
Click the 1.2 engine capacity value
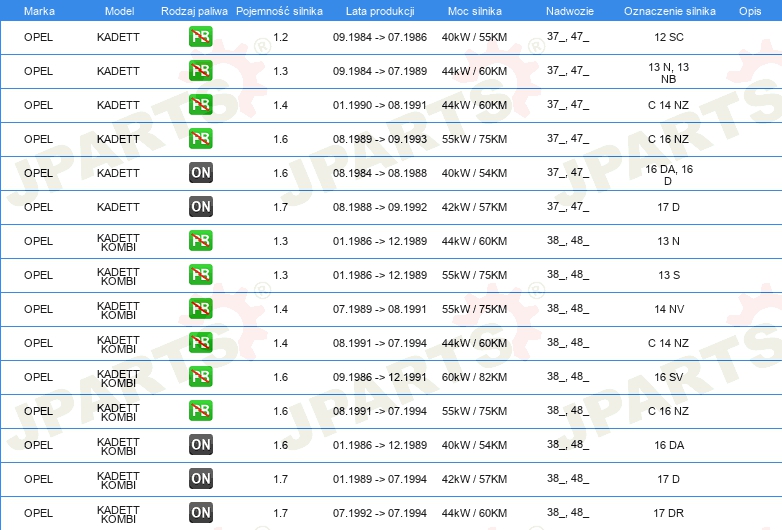tap(281, 37)
